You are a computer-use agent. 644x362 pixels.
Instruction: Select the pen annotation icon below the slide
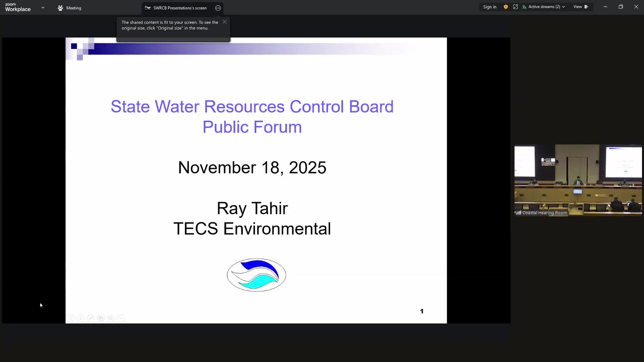pyautogui.click(x=91, y=318)
